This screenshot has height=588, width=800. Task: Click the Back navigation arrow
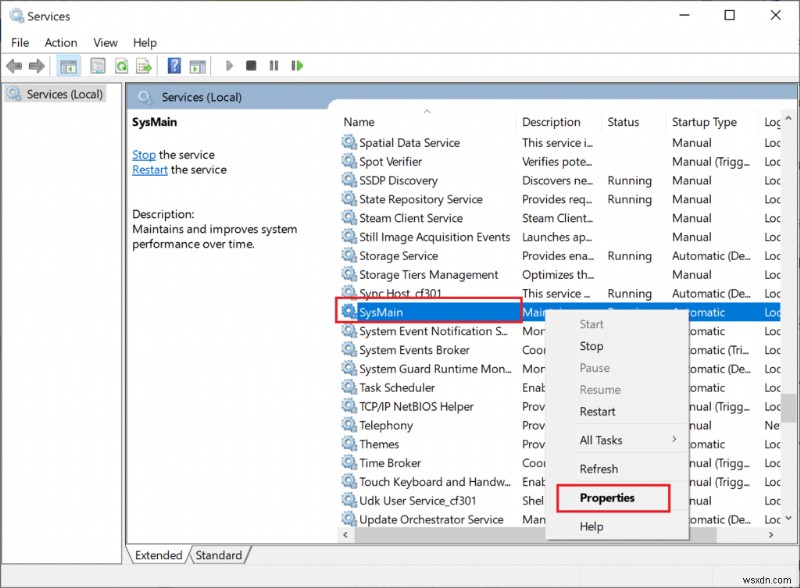(14, 66)
